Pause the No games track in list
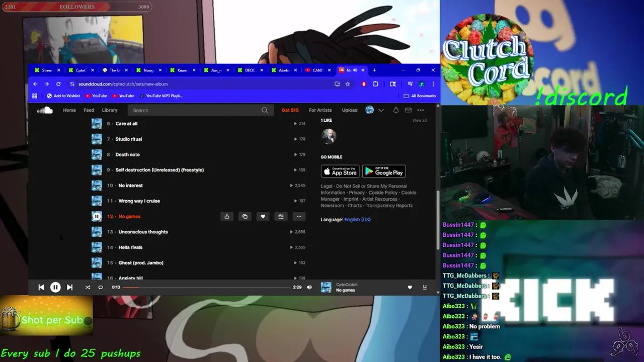 97,216
